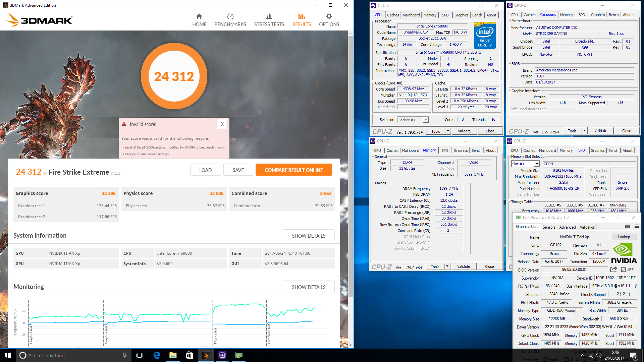Open Bench tab in CPU-Z CPU window
The height and width of the screenshot is (362, 644).
[477, 15]
